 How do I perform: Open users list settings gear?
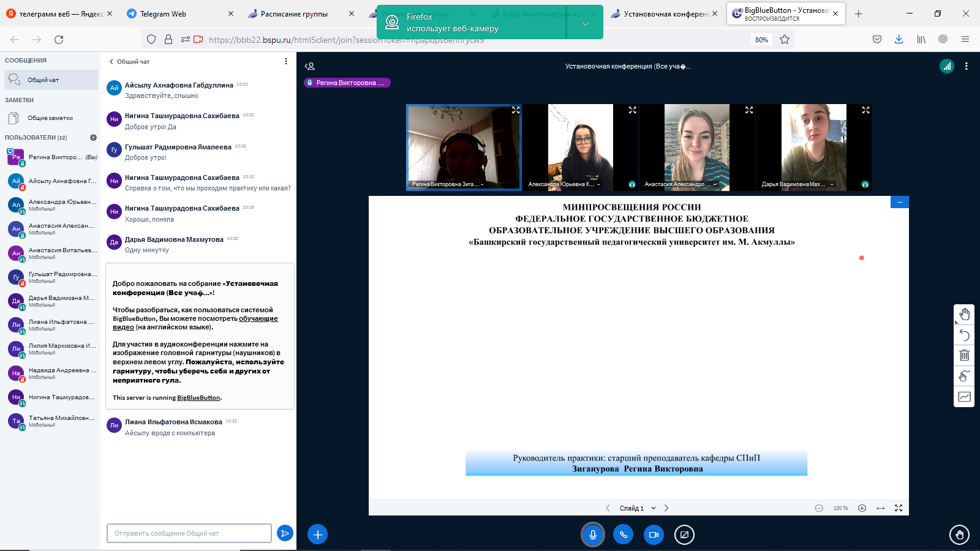[x=93, y=138]
